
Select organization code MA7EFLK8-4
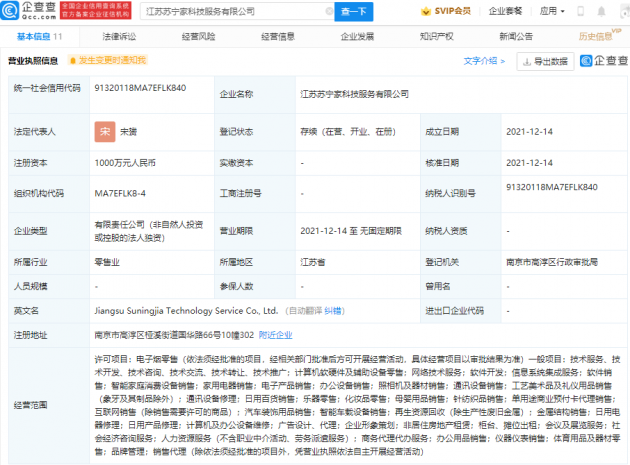[120, 193]
